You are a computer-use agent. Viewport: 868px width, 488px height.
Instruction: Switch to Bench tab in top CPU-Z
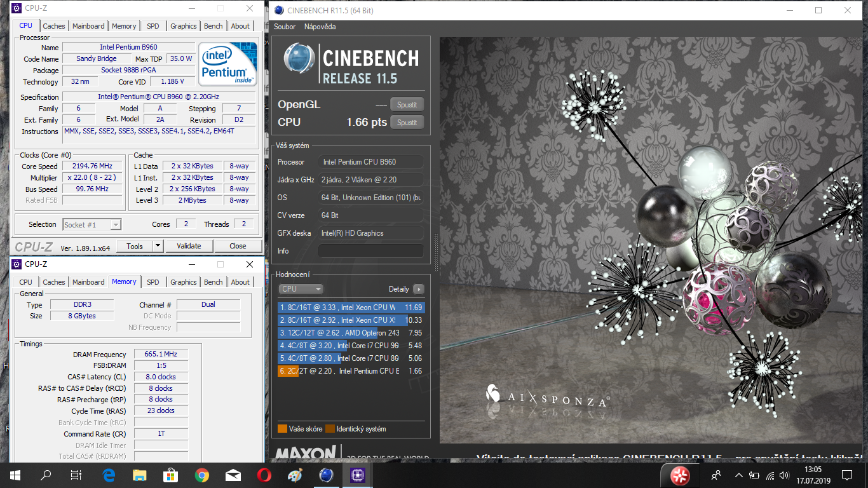coord(214,26)
